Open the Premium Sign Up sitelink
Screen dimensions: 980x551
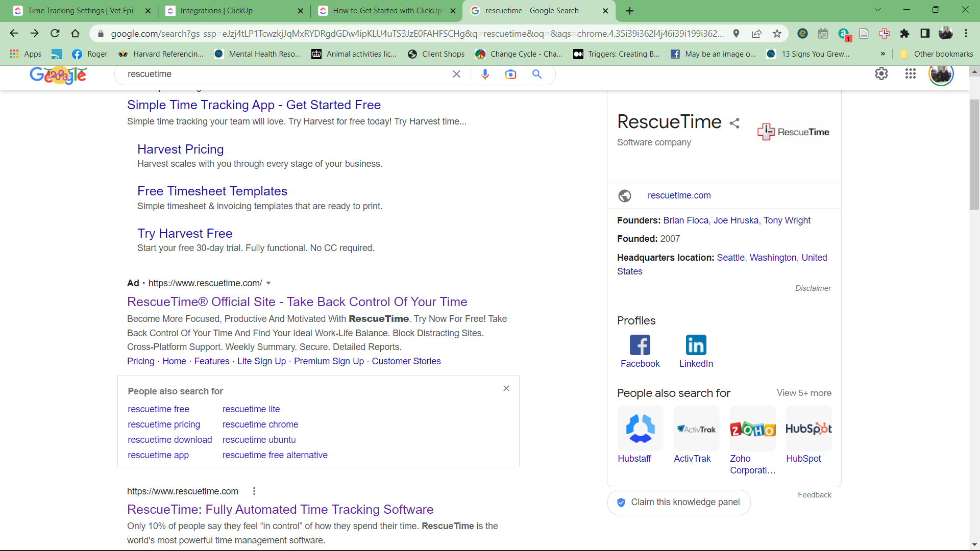click(x=329, y=361)
